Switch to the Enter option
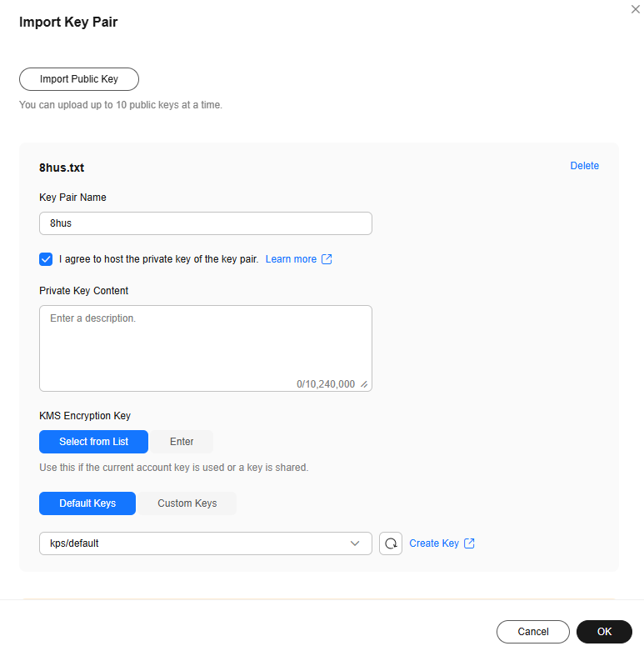Image resolution: width=644 pixels, height=656 pixels. coord(182,442)
